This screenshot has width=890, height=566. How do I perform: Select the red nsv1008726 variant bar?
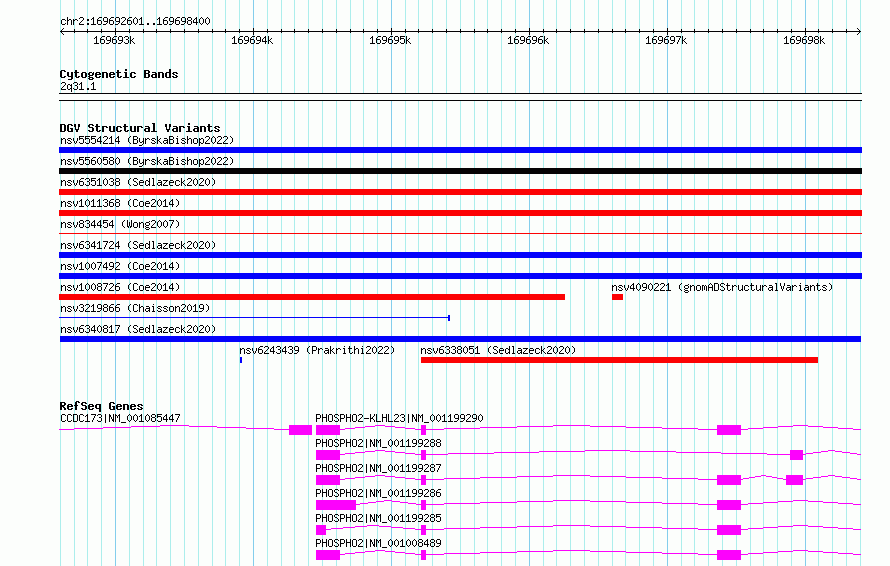(x=312, y=297)
